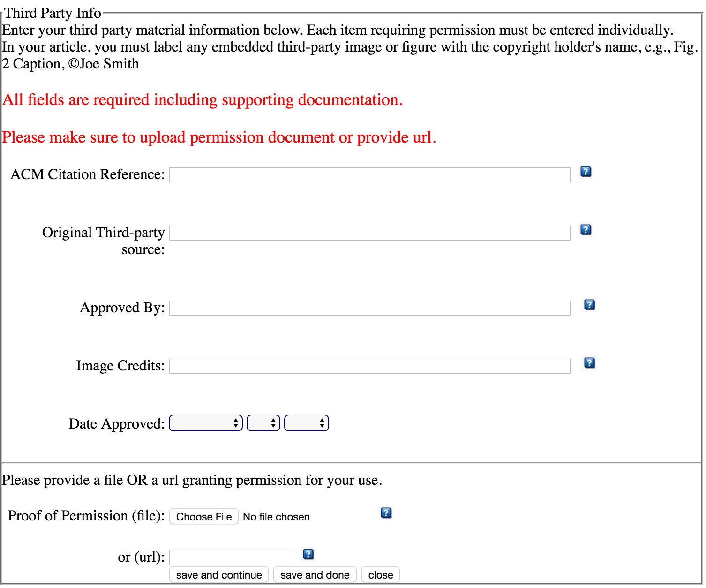
Task: Click the Approved By help icon
Action: click(x=589, y=305)
